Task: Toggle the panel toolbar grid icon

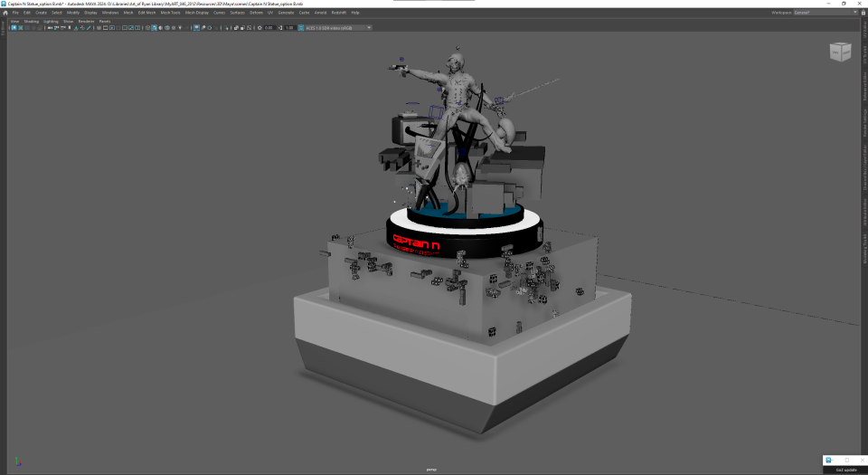Action: (x=99, y=28)
